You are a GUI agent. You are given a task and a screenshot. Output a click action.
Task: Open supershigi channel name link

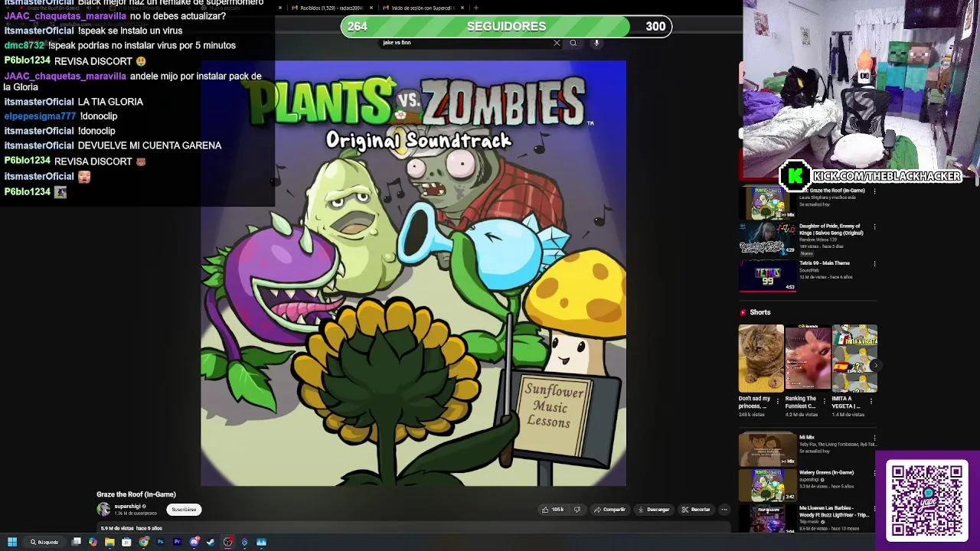pos(127,507)
